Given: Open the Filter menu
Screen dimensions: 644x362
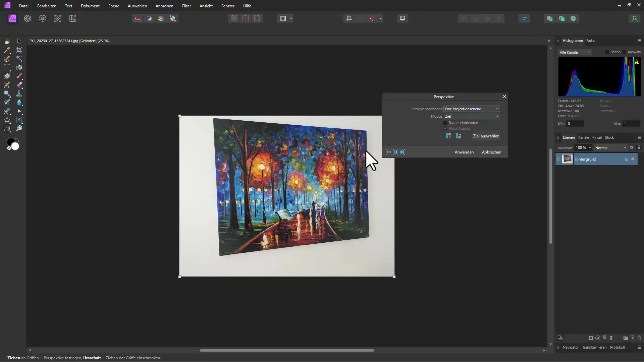Looking at the screenshot, I should click(186, 6).
